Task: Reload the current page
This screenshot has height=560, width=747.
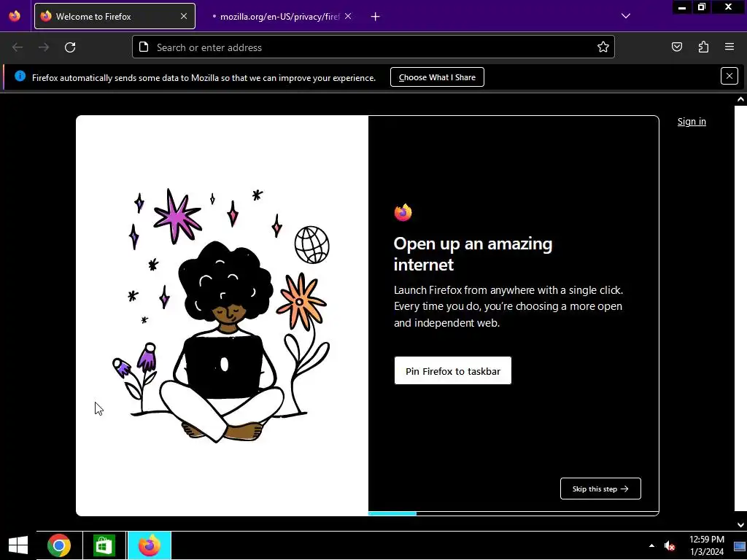Action: click(70, 47)
